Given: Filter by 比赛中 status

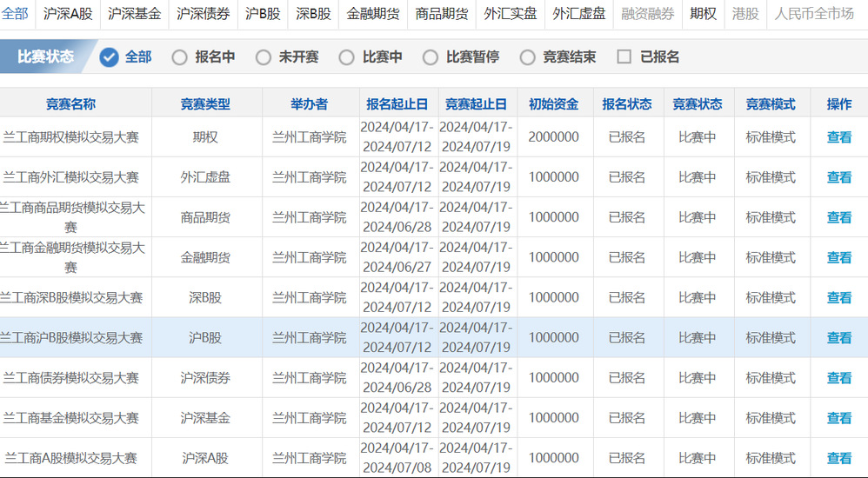Looking at the screenshot, I should click(x=347, y=57).
